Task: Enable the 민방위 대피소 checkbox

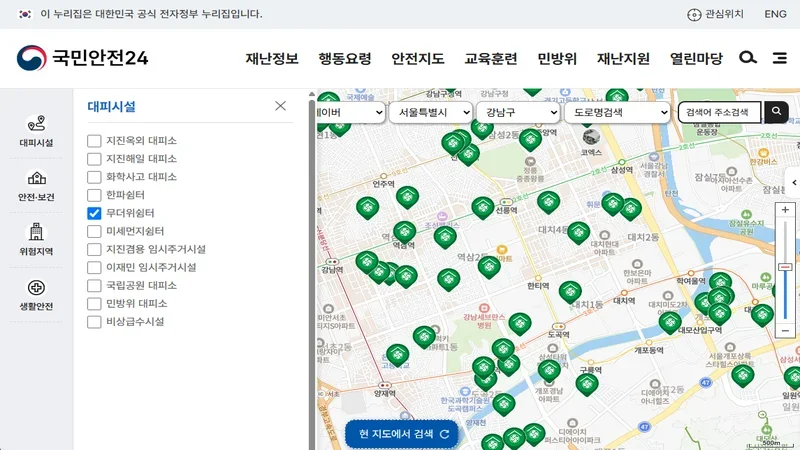Action: tap(94, 304)
